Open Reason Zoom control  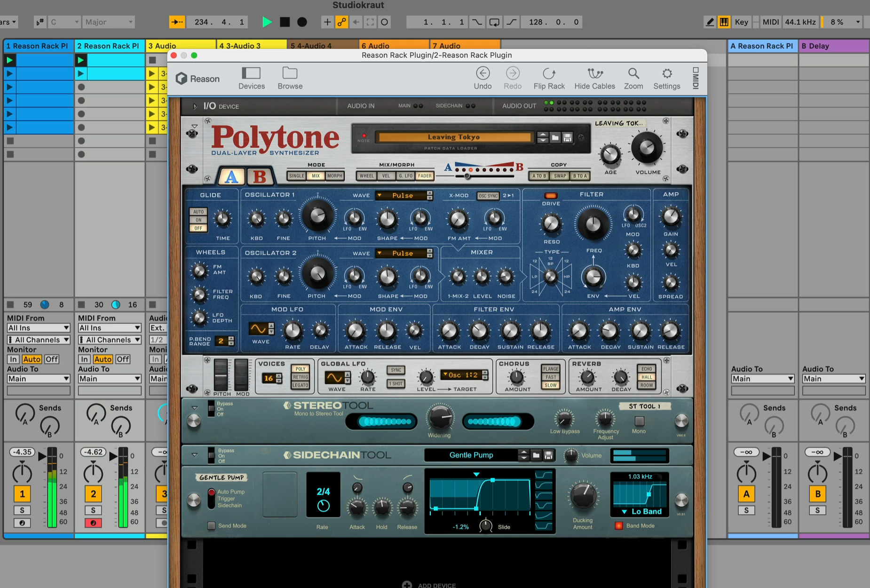coord(633,78)
